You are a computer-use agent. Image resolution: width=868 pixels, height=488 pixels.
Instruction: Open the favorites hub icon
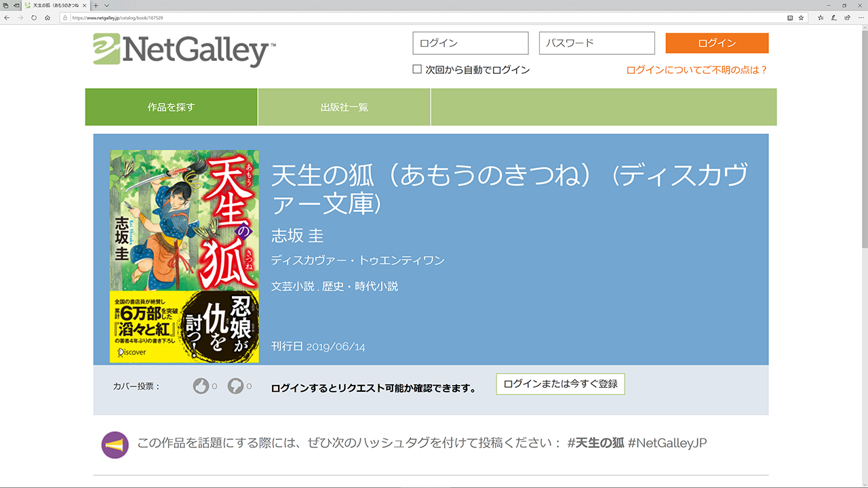click(x=821, y=18)
